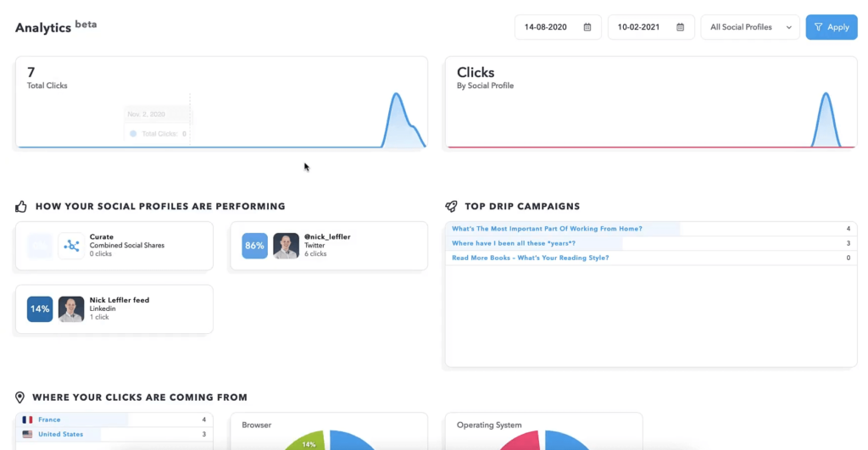This screenshot has height=450, width=868.
Task: Click the 14% badge on LinkedIn card
Action: pyautogui.click(x=40, y=308)
